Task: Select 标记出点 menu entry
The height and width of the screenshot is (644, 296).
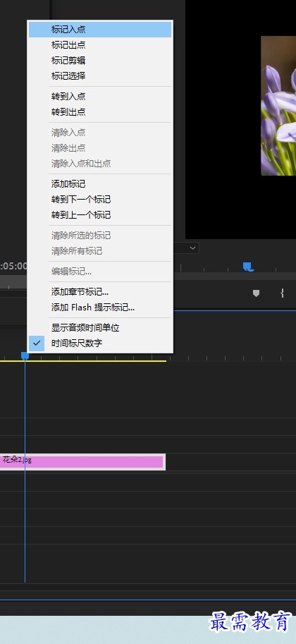Action: (100, 45)
